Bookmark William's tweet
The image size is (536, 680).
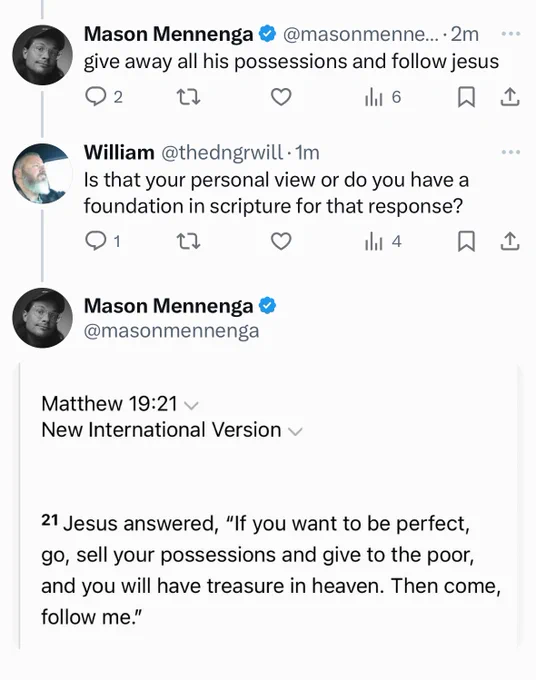[x=466, y=241]
